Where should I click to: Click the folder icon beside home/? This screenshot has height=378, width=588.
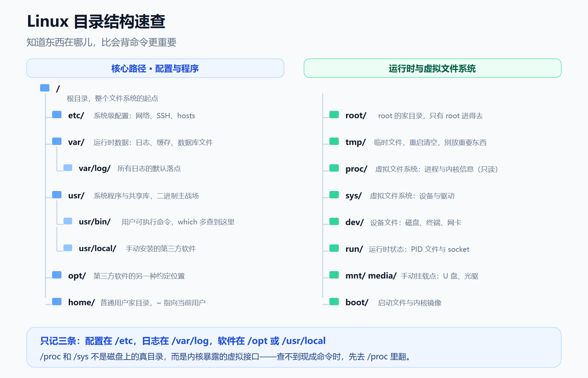point(57,302)
